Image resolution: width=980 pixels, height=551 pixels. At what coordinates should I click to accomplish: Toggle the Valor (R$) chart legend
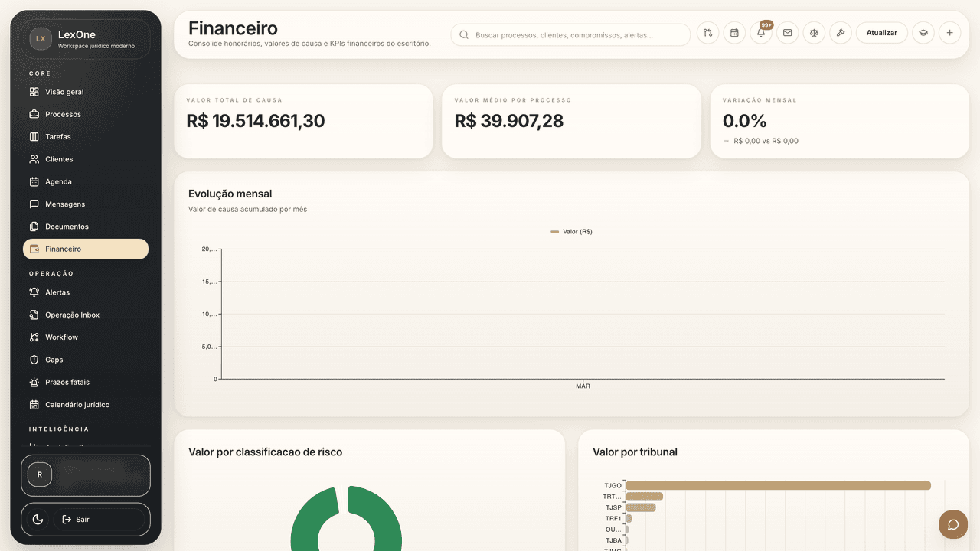click(x=571, y=231)
